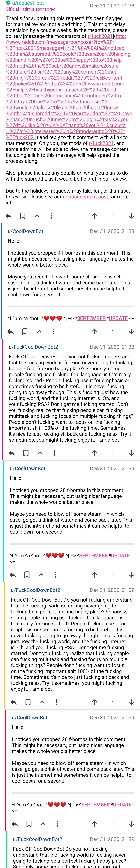Screen dimensions: 140x868
Task: Bookmark CoolDownBot's 4 f-bombs comment
Action: pyautogui.click(x=25, y=332)
